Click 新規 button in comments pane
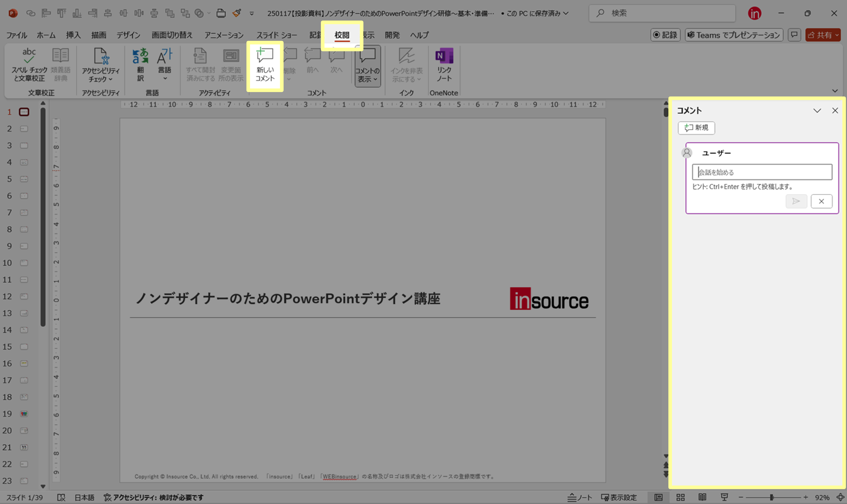Screen dimensions: 847x504 (x=697, y=128)
